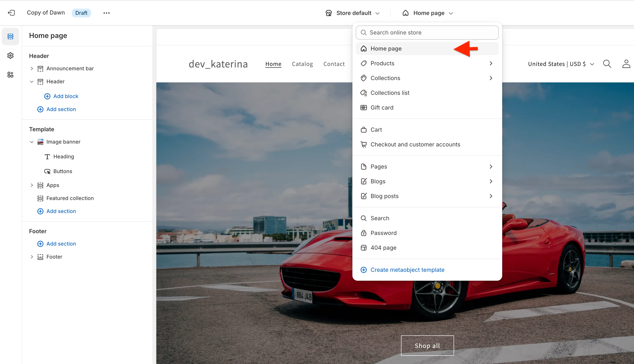Choose Checkout and customer accounts
634x364 pixels.
pos(415,144)
